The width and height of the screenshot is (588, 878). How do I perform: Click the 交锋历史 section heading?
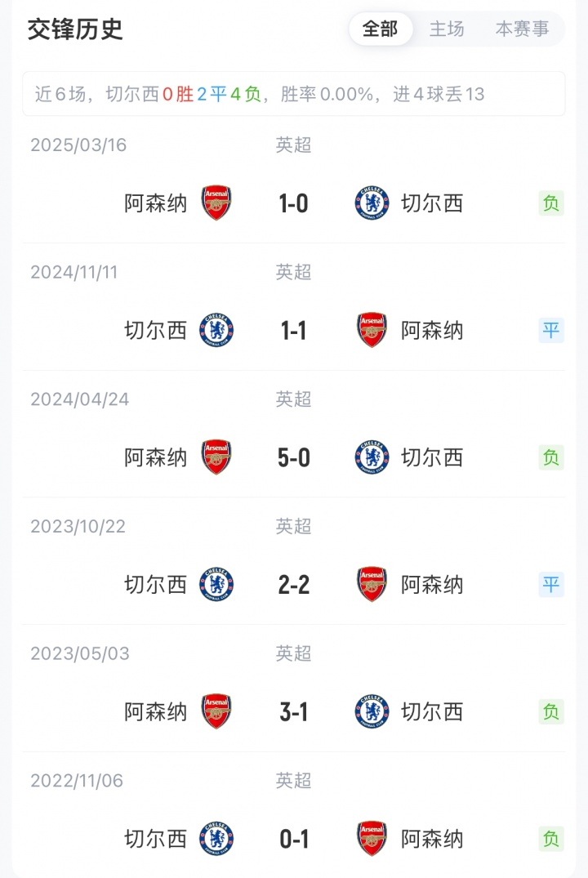point(75,29)
